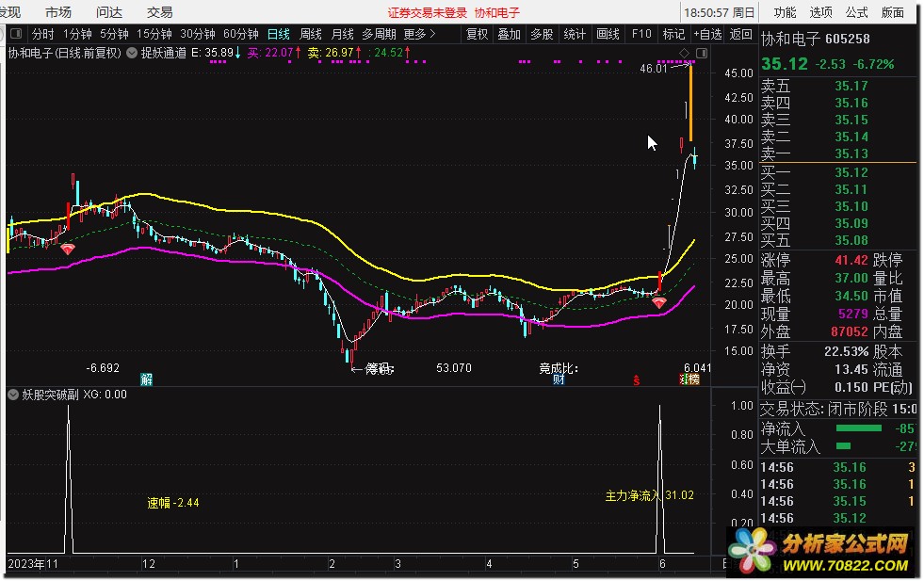This screenshot has height=581, width=924.
Task: Open the 捉妖通道 indicator dropdown arrow
Action: pos(132,53)
